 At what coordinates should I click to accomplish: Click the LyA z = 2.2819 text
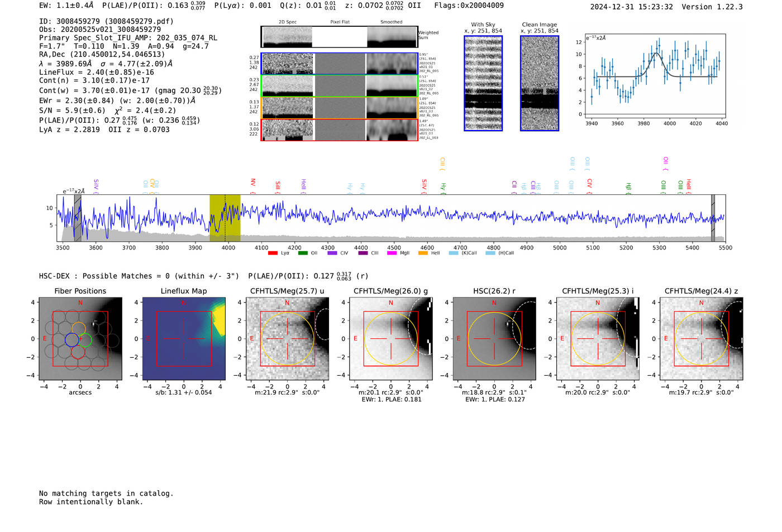tap(69, 130)
